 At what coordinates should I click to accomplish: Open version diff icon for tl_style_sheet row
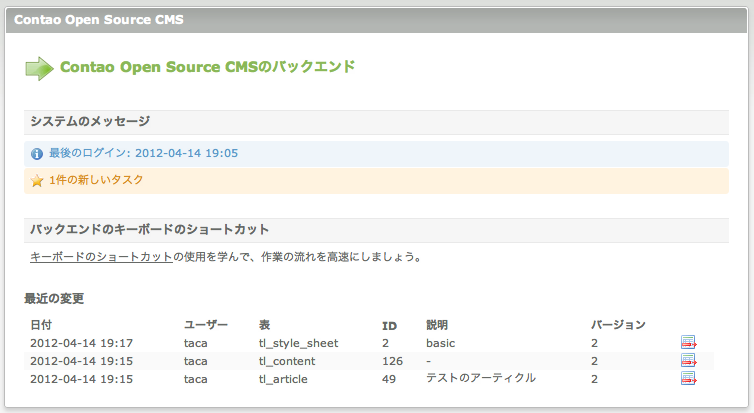pyautogui.click(x=689, y=342)
